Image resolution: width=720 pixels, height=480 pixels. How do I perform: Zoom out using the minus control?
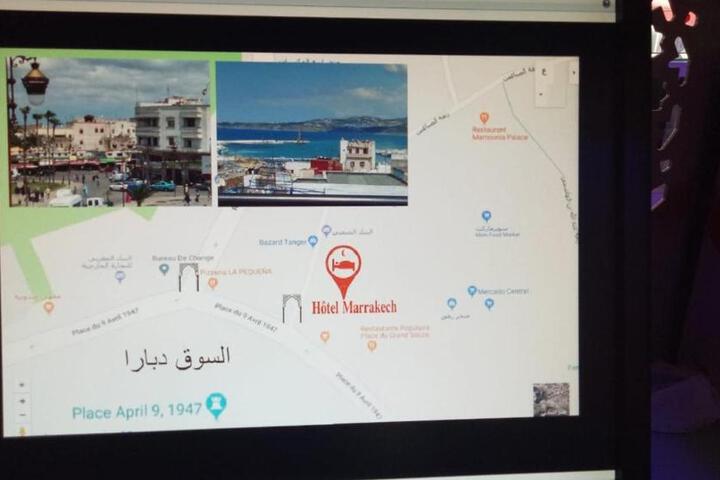click(22, 415)
